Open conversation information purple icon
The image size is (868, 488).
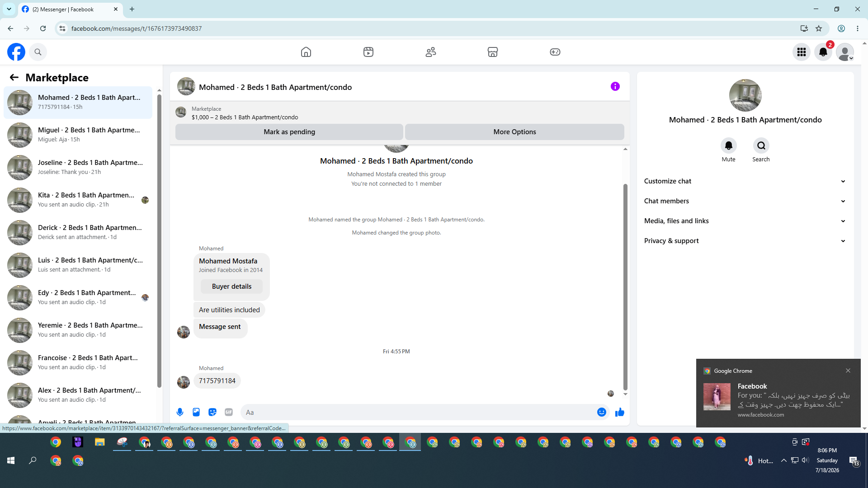point(615,86)
